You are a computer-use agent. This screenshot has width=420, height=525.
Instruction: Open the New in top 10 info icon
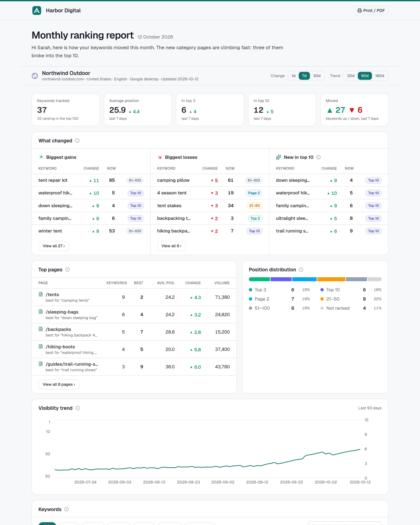(318, 157)
